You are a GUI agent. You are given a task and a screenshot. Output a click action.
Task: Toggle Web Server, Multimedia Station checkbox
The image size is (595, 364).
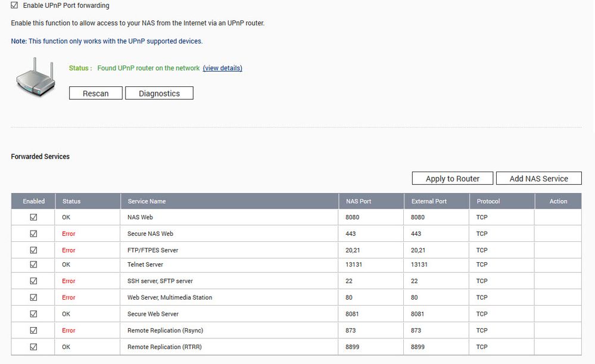pos(33,297)
